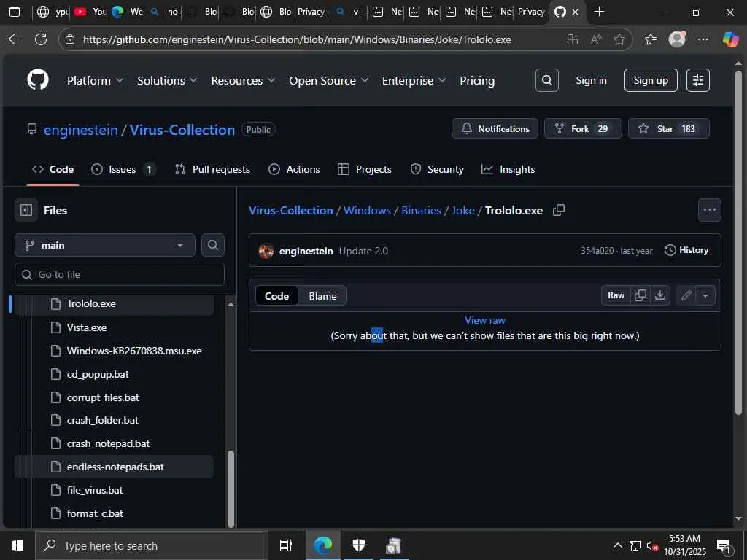
Task: Open commit History
Action: pyautogui.click(x=686, y=250)
